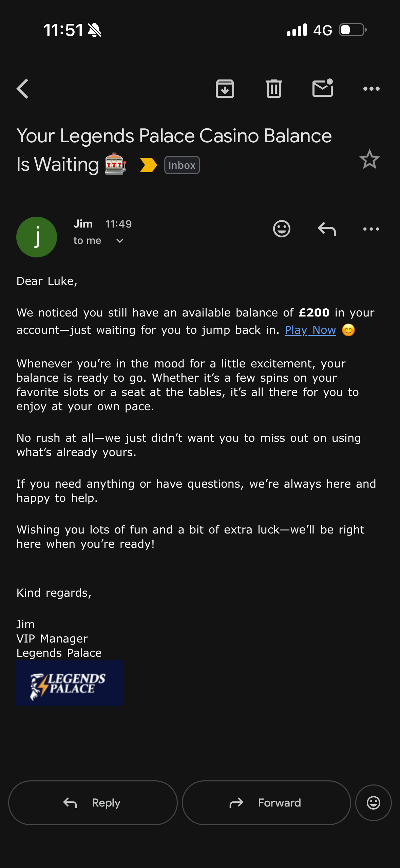This screenshot has height=868, width=400.
Task: Add an emoji reaction beside the sender
Action: click(282, 229)
